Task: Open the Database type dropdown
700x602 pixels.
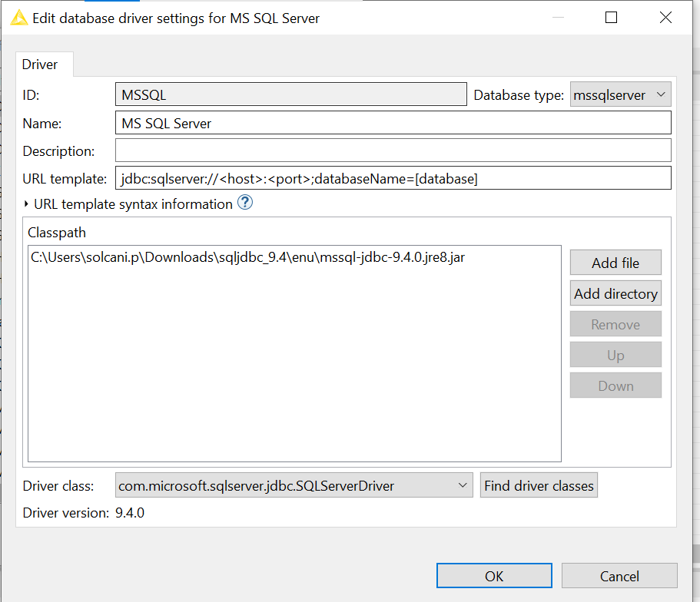Action: (620, 95)
